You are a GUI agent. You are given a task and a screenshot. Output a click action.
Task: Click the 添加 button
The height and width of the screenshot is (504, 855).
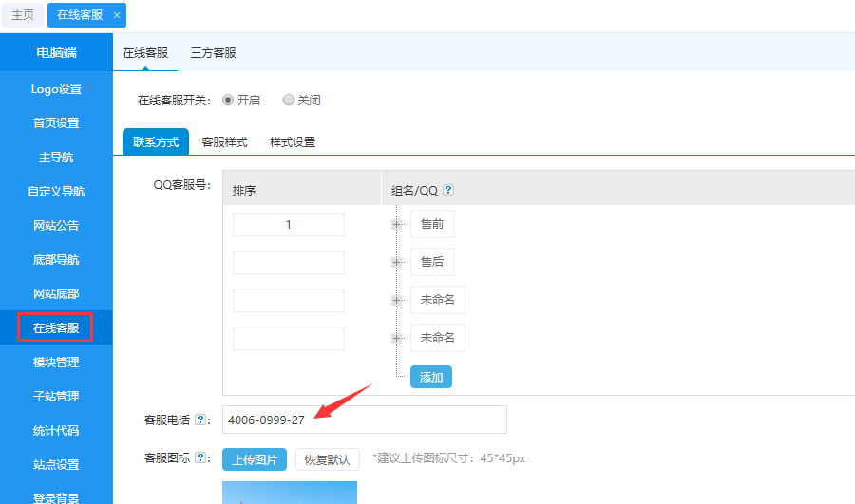click(x=430, y=377)
